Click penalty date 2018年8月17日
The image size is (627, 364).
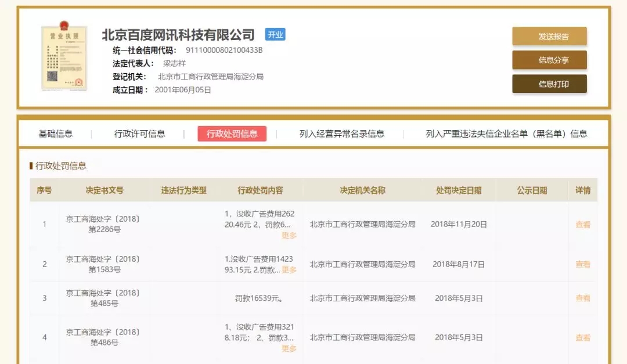459,264
